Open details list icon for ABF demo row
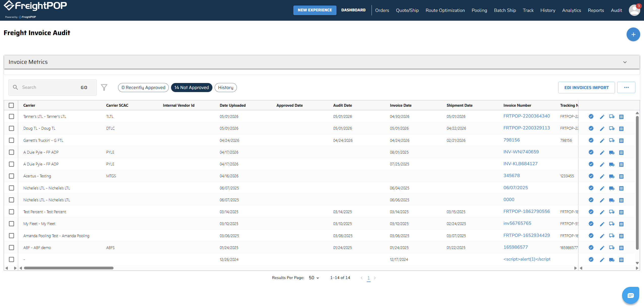644x308 pixels. [x=621, y=248]
